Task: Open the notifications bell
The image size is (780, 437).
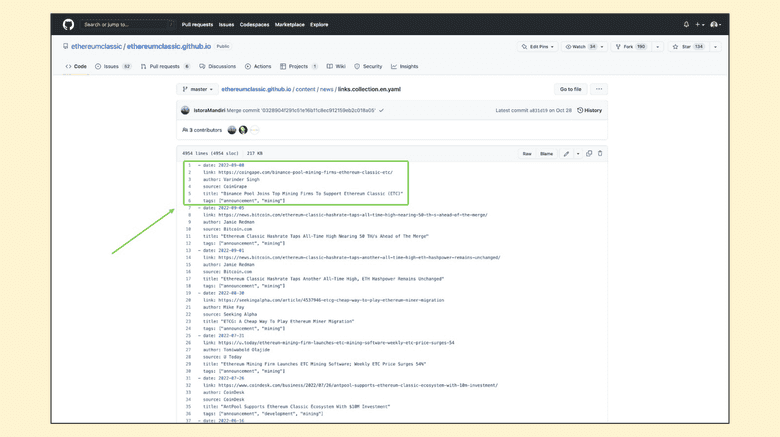Action: pos(686,25)
